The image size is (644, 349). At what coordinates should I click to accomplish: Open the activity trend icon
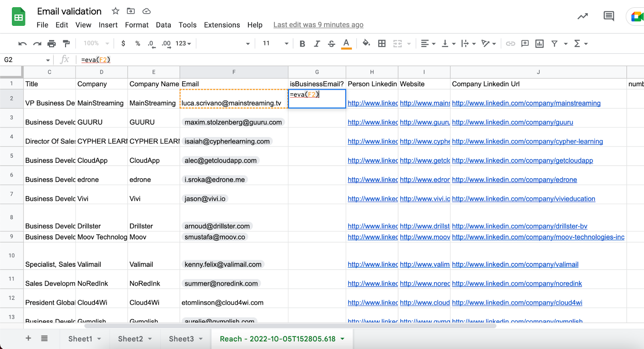click(x=582, y=17)
